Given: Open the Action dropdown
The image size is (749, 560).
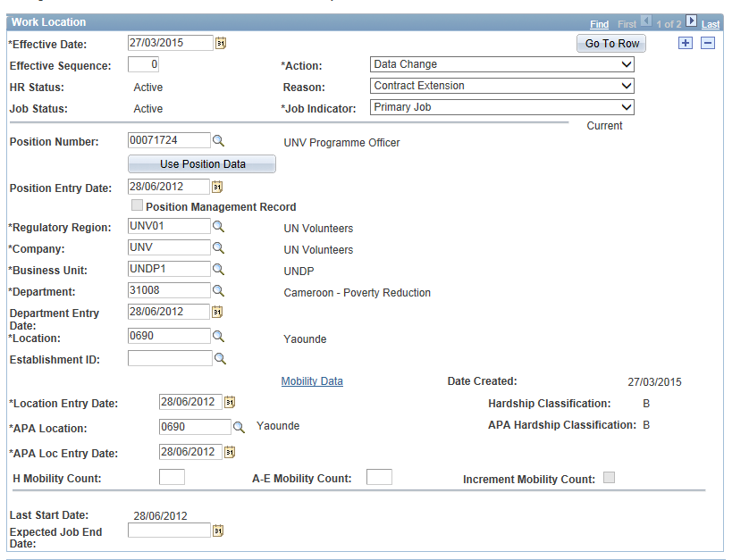Looking at the screenshot, I should click(502, 64).
